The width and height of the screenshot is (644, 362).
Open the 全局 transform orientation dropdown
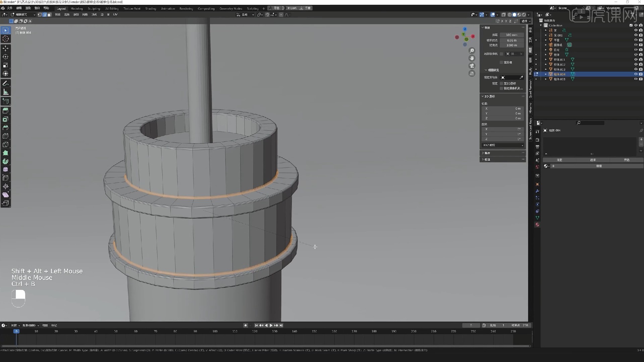[x=245, y=15]
